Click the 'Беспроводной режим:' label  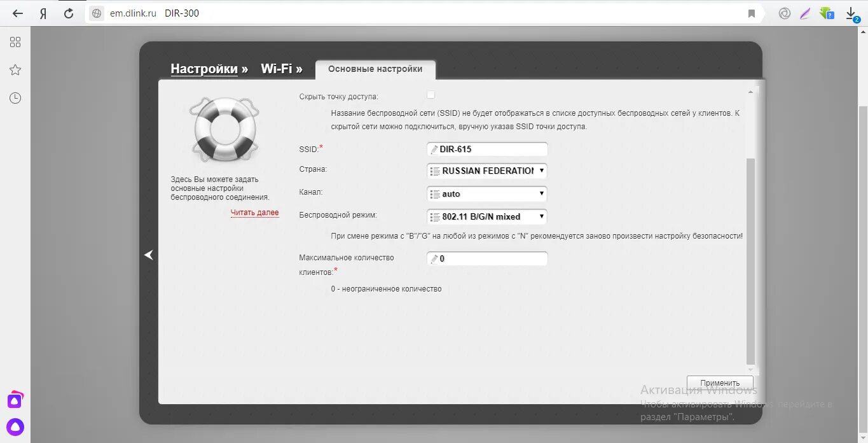338,215
